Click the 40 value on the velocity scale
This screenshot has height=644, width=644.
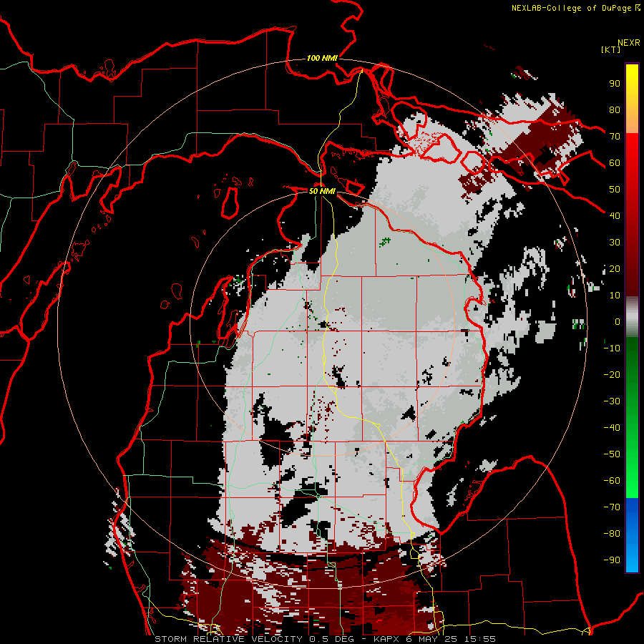615,216
